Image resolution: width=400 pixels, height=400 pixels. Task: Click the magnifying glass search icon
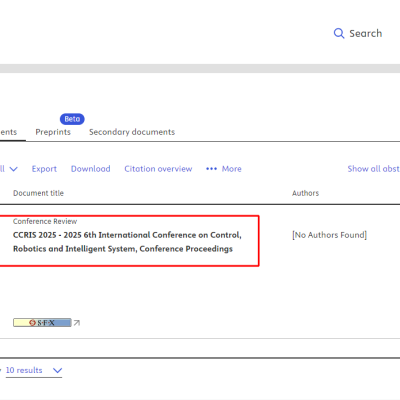tap(339, 33)
